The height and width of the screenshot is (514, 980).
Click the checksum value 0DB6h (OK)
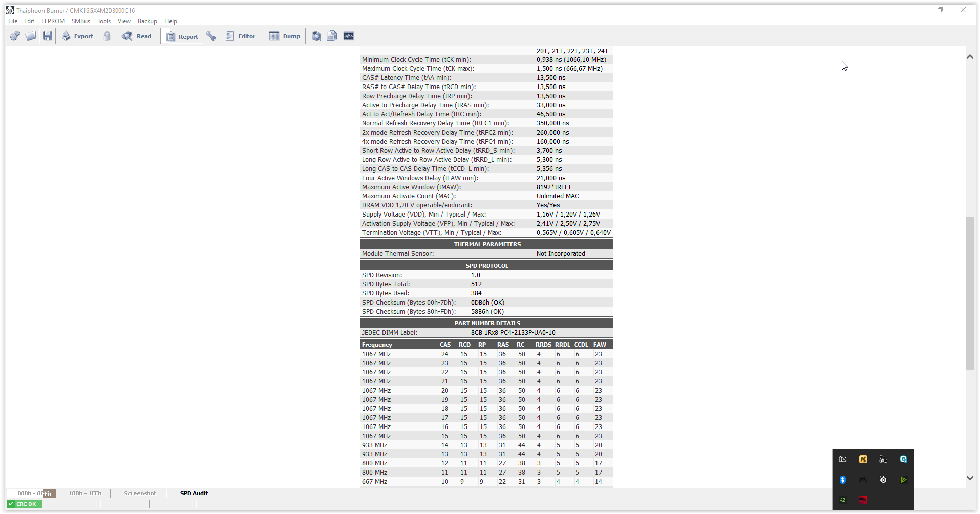coord(488,303)
